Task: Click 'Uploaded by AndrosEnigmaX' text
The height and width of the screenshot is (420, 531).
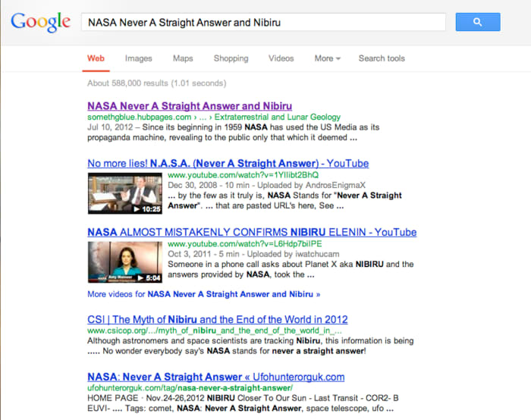Action: [311, 185]
